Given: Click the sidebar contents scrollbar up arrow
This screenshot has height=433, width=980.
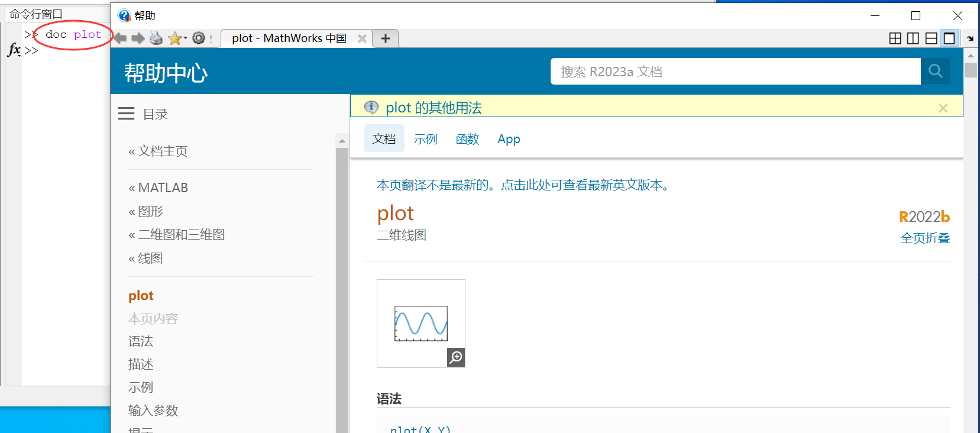Looking at the screenshot, I should 342,141.
